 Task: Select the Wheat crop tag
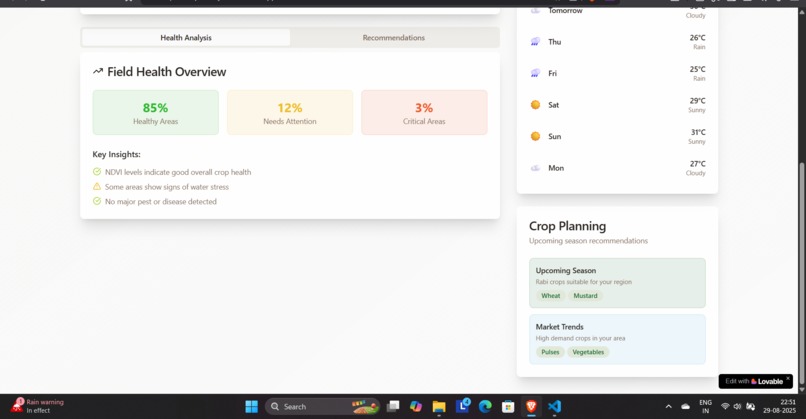coord(551,296)
